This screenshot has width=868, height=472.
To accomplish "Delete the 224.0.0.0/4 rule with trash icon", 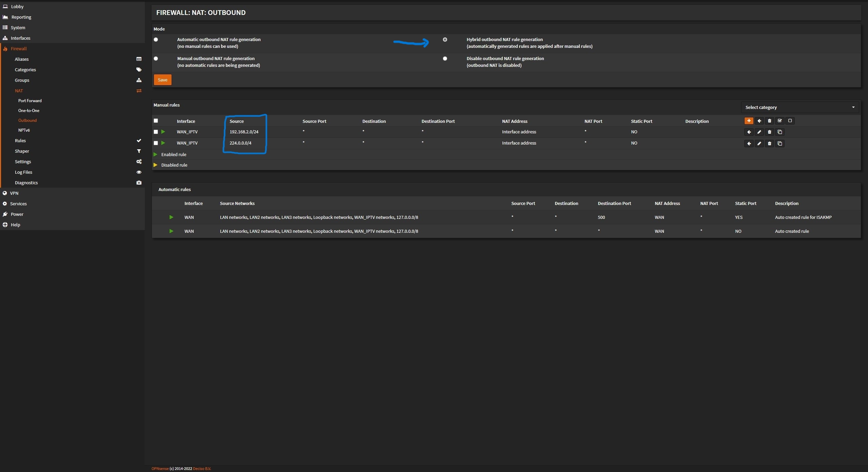I will click(769, 144).
